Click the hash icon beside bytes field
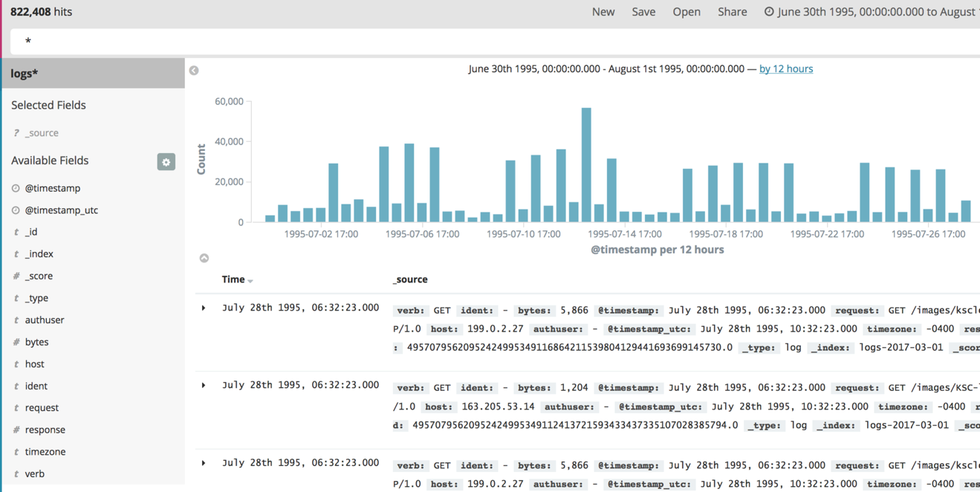Screen dimensions: 980x492 pyautogui.click(x=16, y=343)
